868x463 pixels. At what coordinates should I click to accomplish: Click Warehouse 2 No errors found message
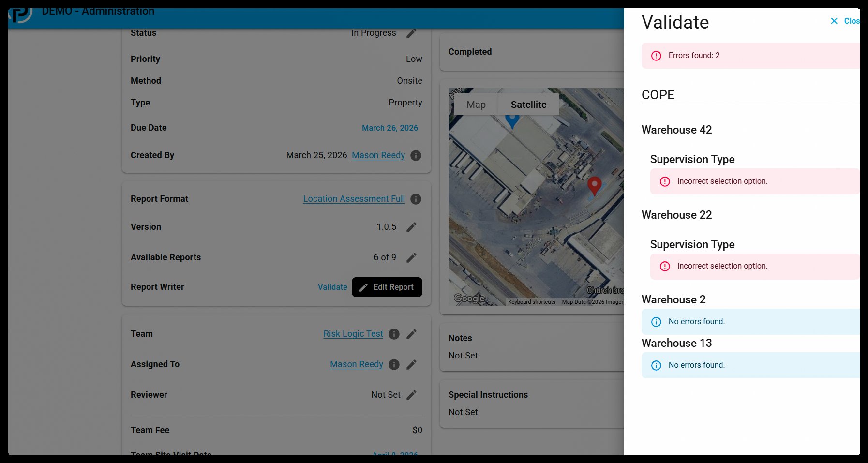click(x=751, y=322)
